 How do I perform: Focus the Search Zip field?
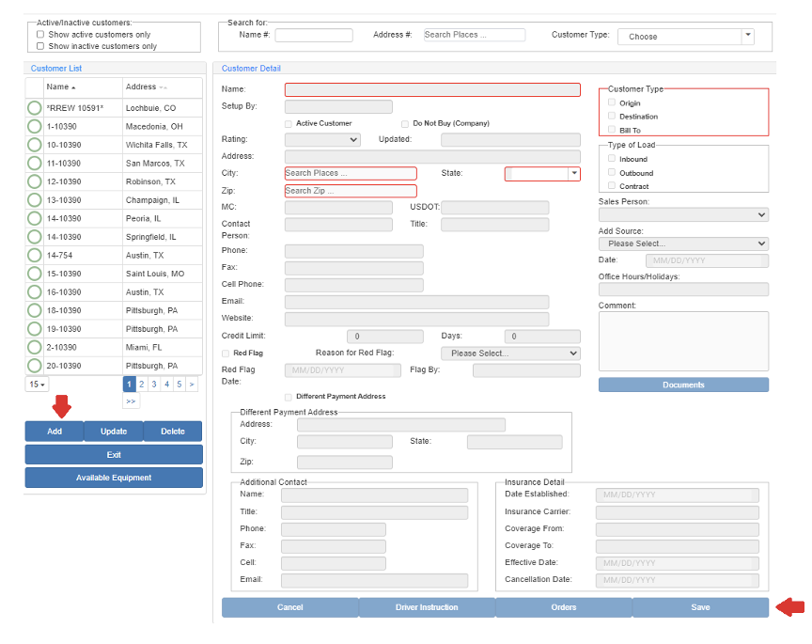coord(351,191)
